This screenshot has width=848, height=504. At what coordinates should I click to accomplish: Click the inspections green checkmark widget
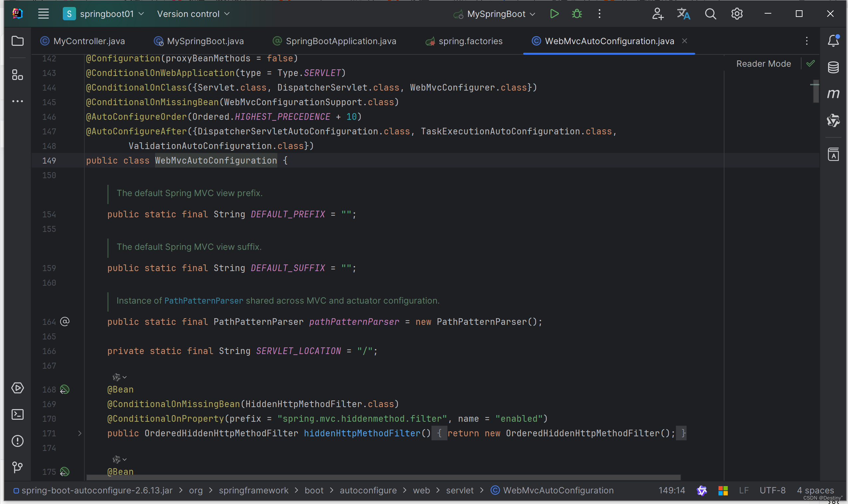coord(810,63)
